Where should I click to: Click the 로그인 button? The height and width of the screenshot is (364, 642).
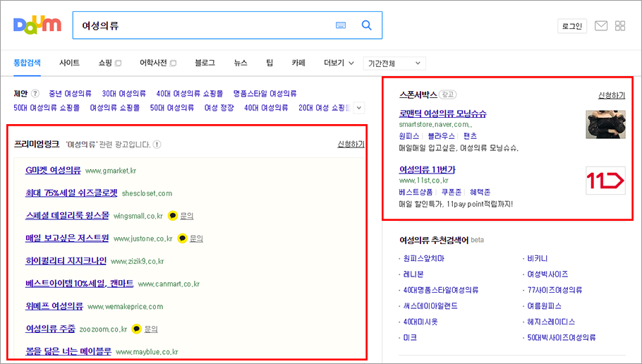point(572,26)
